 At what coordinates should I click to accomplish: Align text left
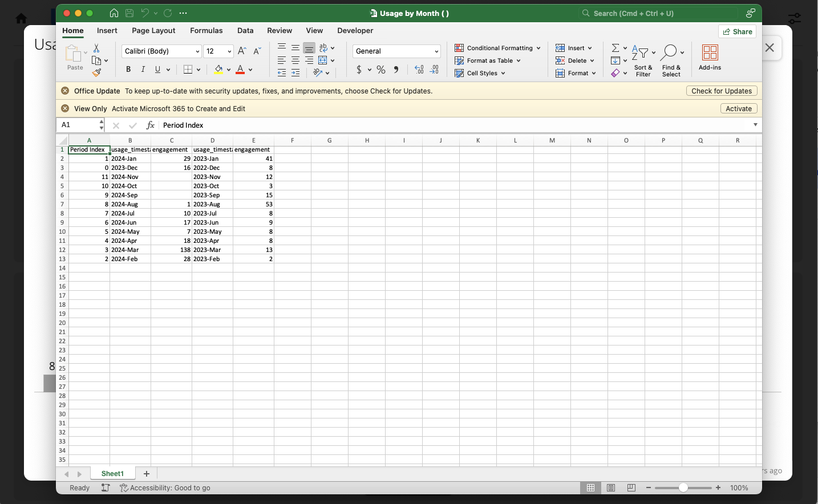(x=282, y=60)
